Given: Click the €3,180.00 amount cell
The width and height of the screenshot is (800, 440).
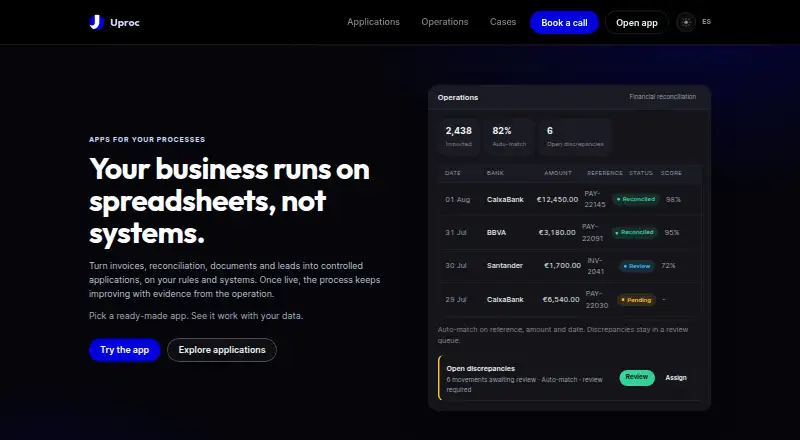Looking at the screenshot, I should (x=557, y=232).
